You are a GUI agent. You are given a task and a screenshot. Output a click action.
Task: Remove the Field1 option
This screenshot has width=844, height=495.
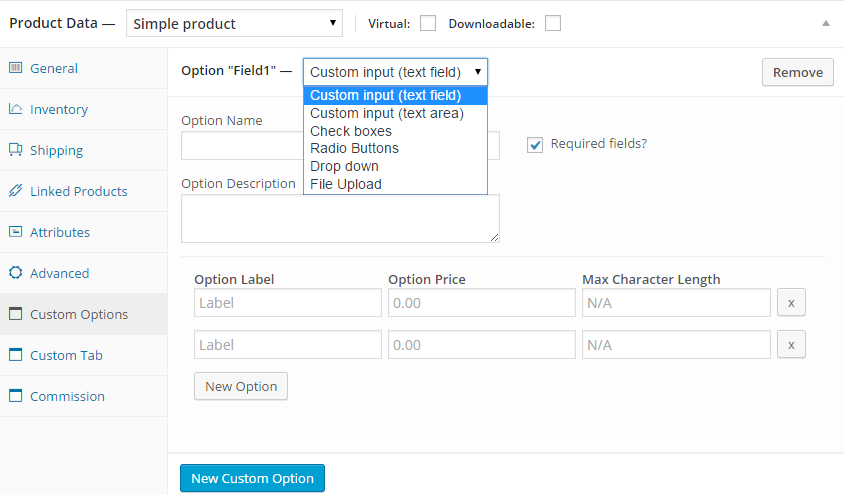pyautogui.click(x=797, y=72)
